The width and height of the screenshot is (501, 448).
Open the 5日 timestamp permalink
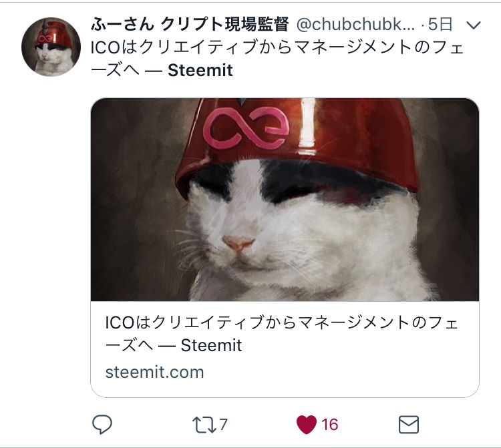pyautogui.click(x=440, y=24)
